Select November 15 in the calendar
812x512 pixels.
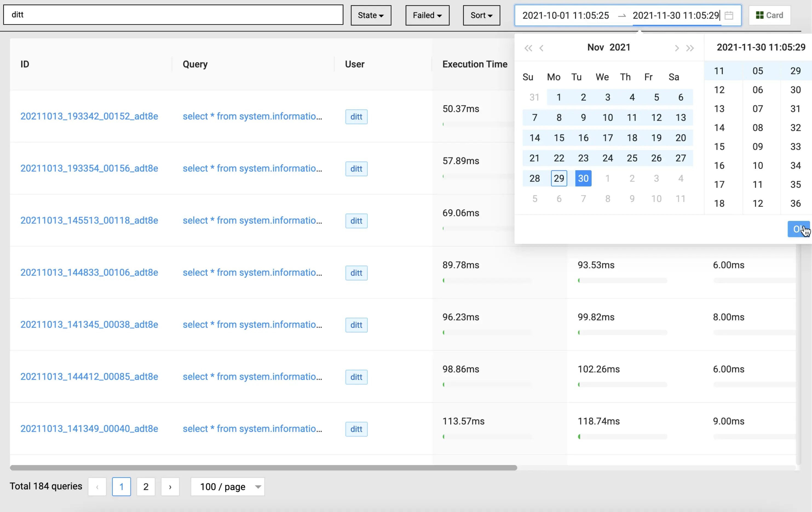(x=559, y=138)
